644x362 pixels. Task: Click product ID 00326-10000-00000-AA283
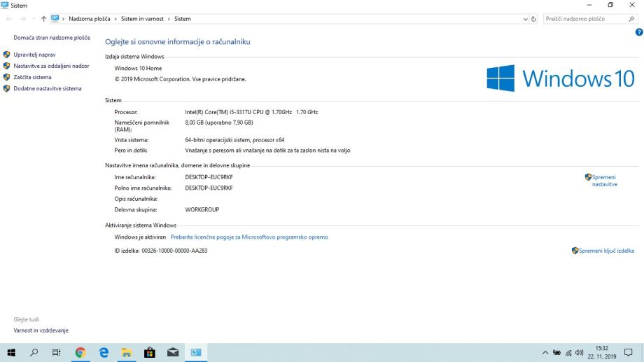click(174, 251)
